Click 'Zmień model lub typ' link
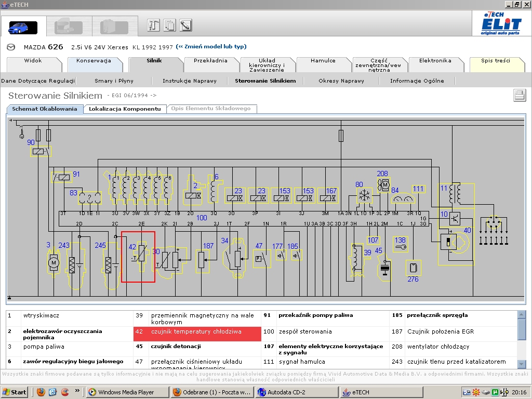The height and width of the screenshot is (399, 532). pos(211,47)
